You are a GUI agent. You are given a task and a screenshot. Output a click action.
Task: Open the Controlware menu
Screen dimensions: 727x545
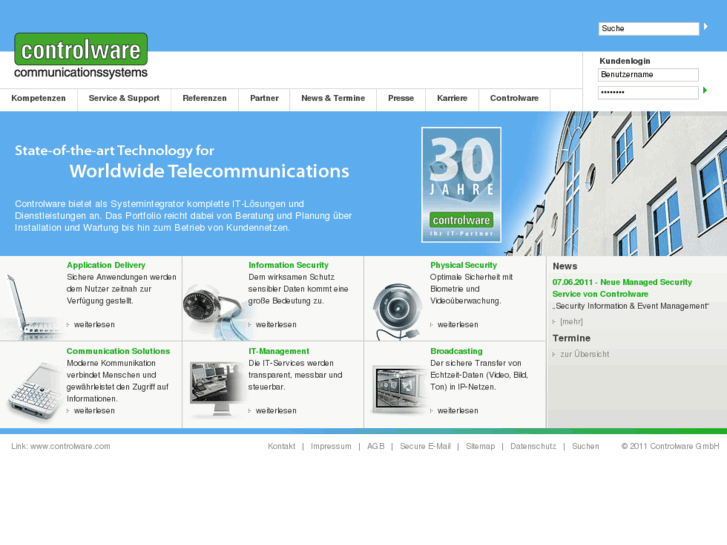[x=514, y=98]
